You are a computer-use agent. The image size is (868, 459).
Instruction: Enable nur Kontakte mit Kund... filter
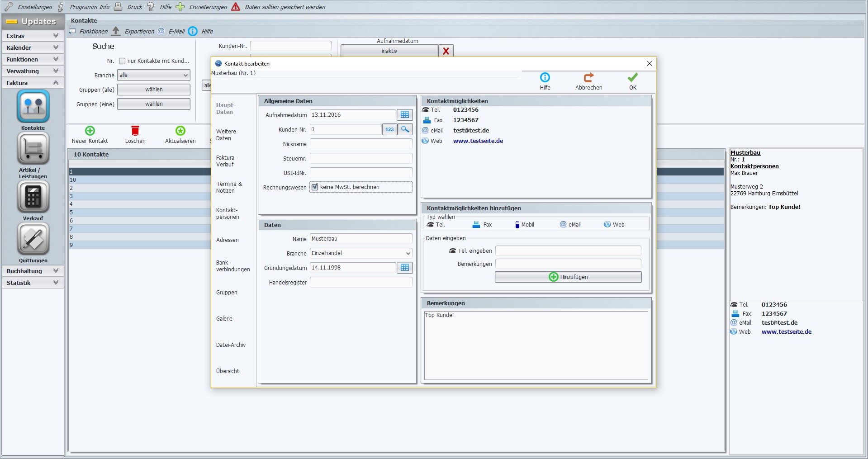(x=122, y=61)
